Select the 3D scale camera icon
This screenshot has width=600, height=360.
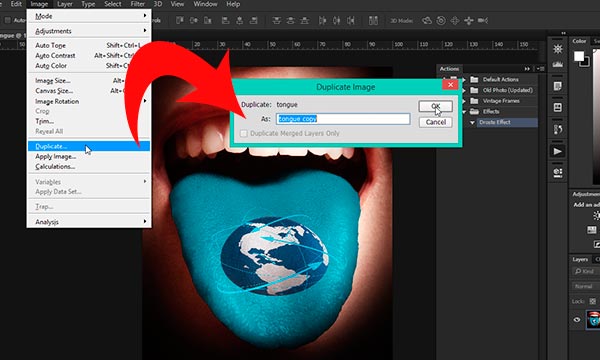483,20
